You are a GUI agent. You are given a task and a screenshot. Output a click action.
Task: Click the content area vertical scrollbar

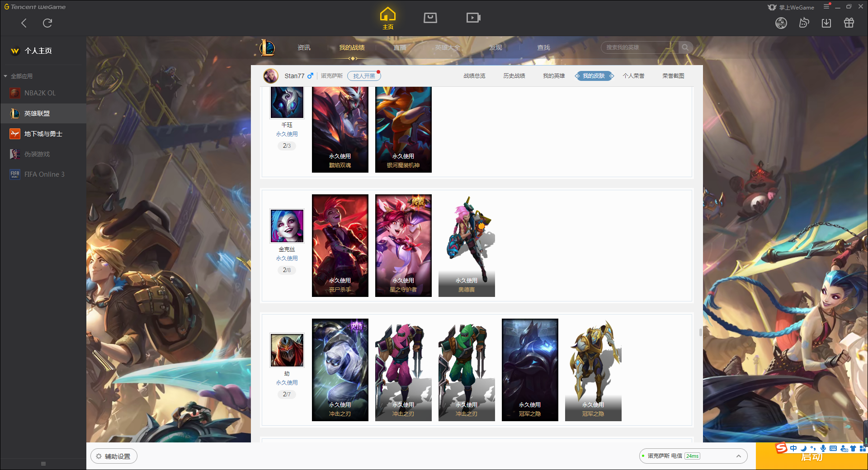click(x=700, y=332)
